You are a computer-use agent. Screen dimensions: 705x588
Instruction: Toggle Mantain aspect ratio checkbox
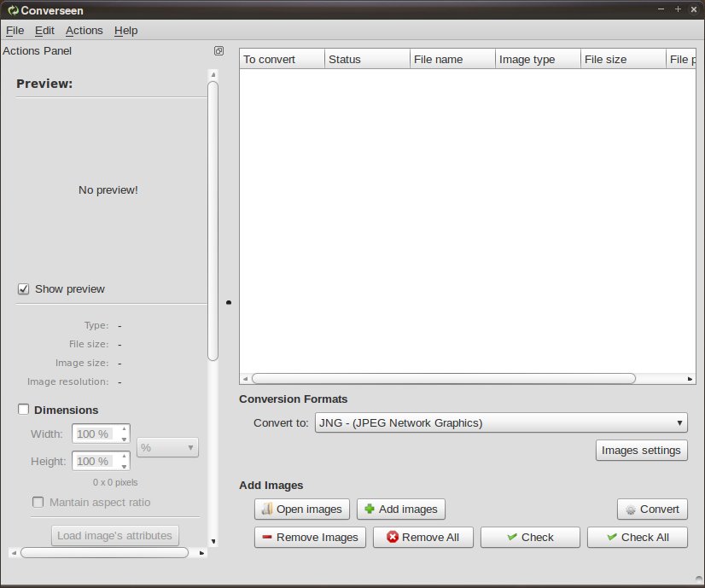click(x=38, y=502)
